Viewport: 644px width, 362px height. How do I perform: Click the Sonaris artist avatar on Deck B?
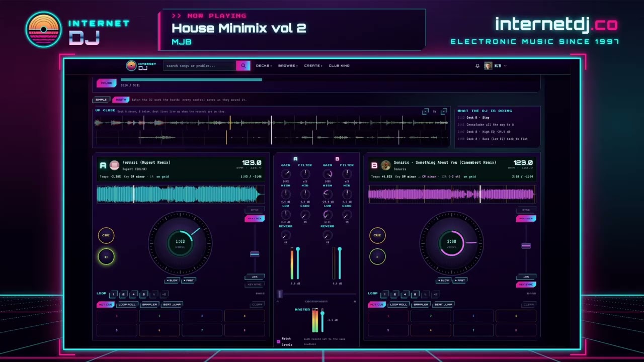pyautogui.click(x=386, y=165)
